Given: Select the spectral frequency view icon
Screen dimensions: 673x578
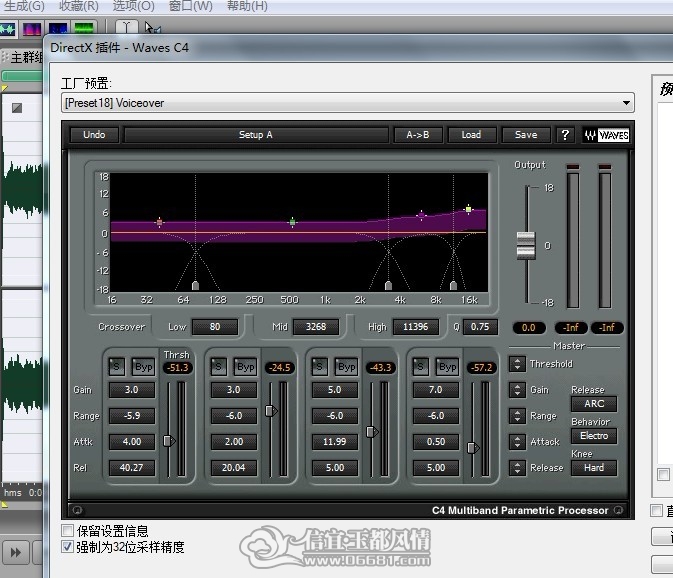Looking at the screenshot, I should (x=32, y=29).
